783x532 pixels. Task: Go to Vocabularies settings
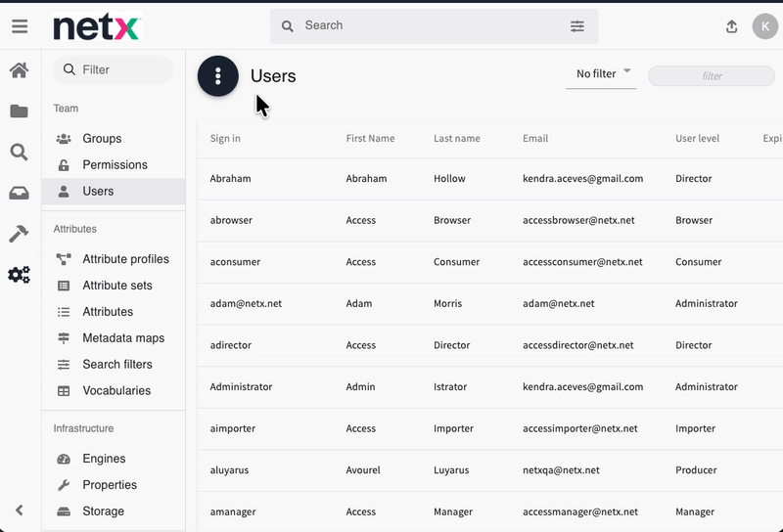pyautogui.click(x=116, y=390)
